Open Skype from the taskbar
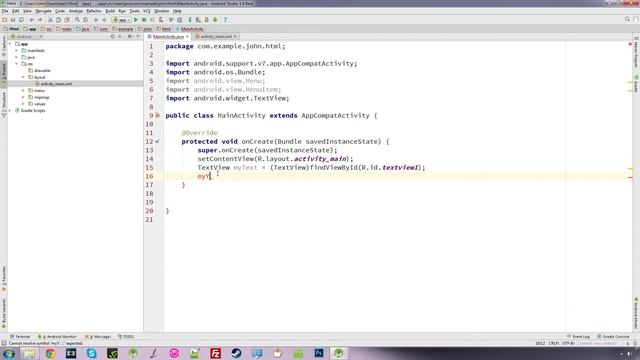Screen dimensions: 640x360 point(91,353)
